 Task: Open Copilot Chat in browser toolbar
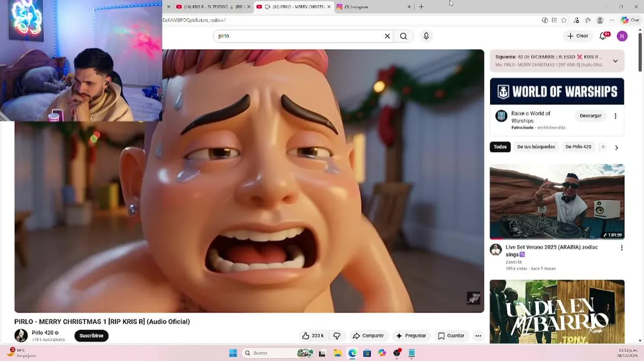[x=631, y=21]
